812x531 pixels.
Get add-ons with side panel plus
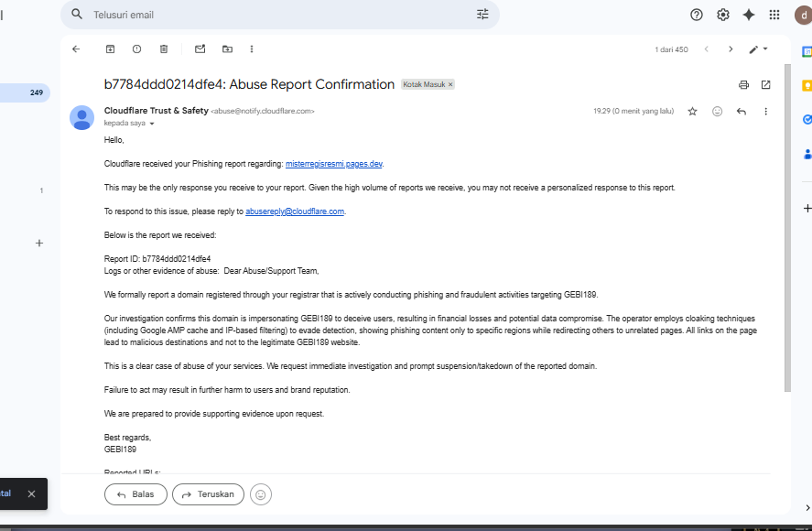pos(807,208)
